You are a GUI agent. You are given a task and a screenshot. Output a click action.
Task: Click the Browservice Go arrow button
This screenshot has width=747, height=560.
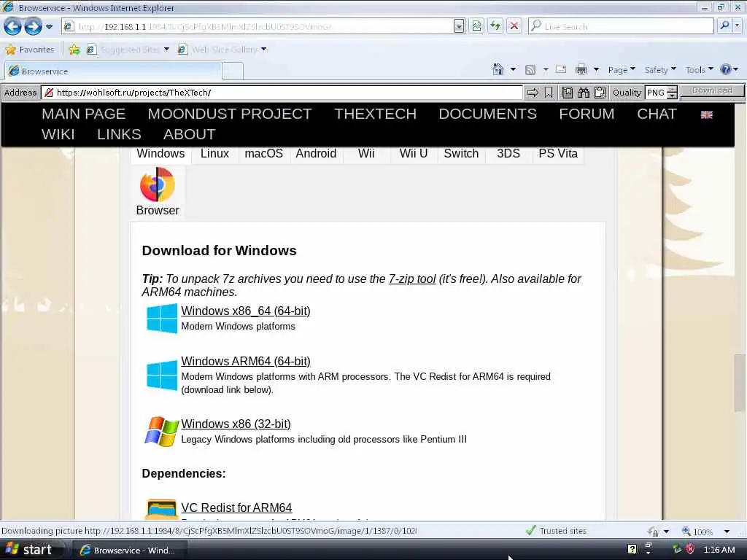(532, 93)
